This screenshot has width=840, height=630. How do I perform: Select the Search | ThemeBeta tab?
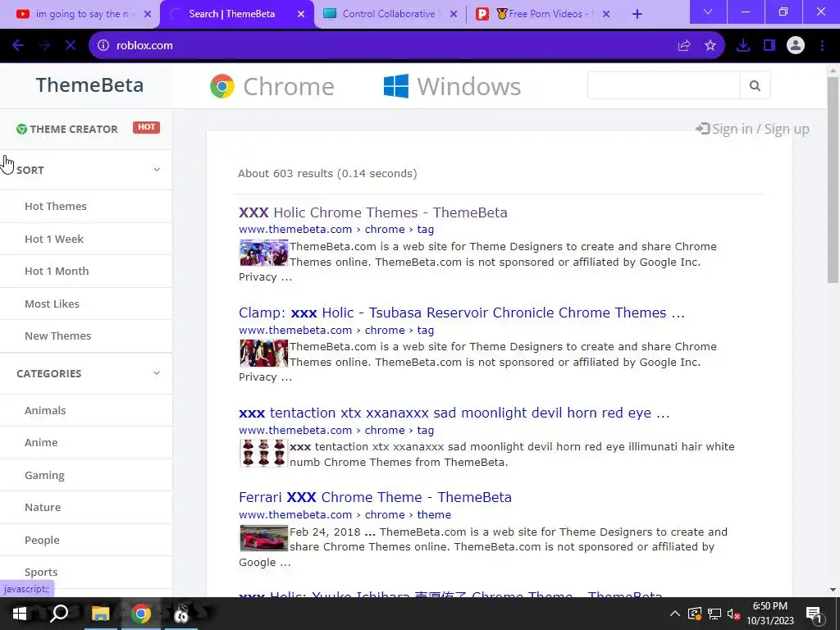tap(235, 14)
